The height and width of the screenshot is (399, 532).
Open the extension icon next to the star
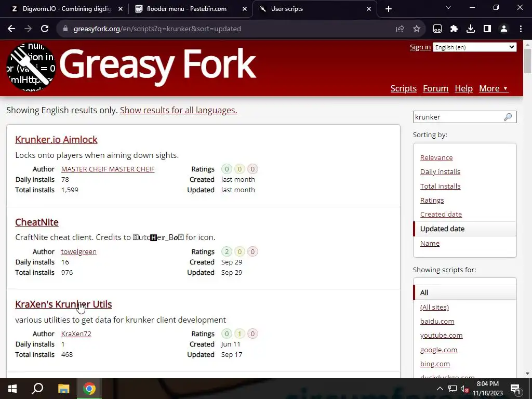[x=437, y=29]
